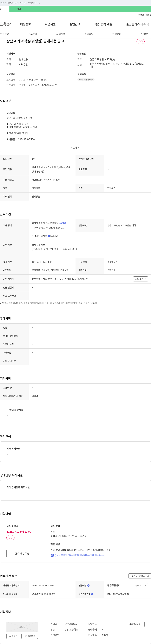Click the help icon beside 주 소정근로시간
This screenshot has height=644, width=151.
(x=49, y=236)
